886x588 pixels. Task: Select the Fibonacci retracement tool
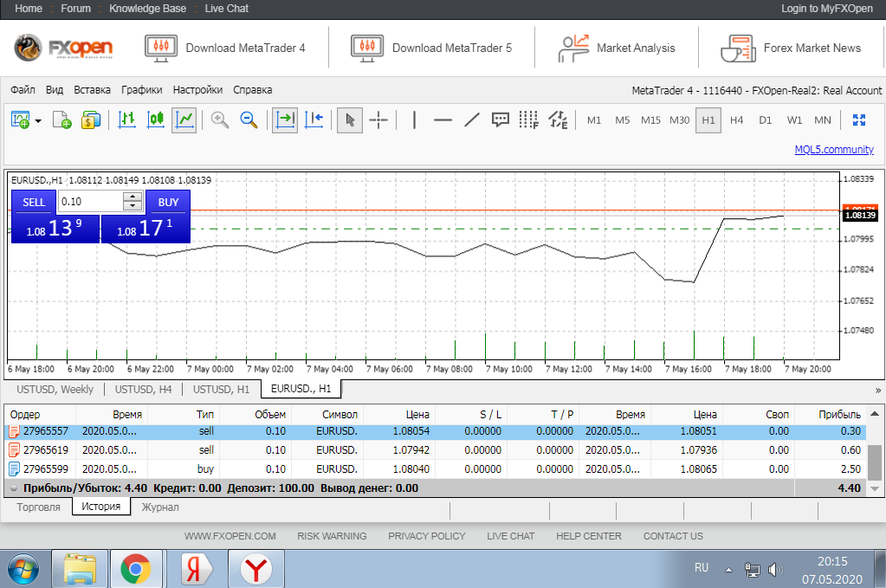point(529,120)
